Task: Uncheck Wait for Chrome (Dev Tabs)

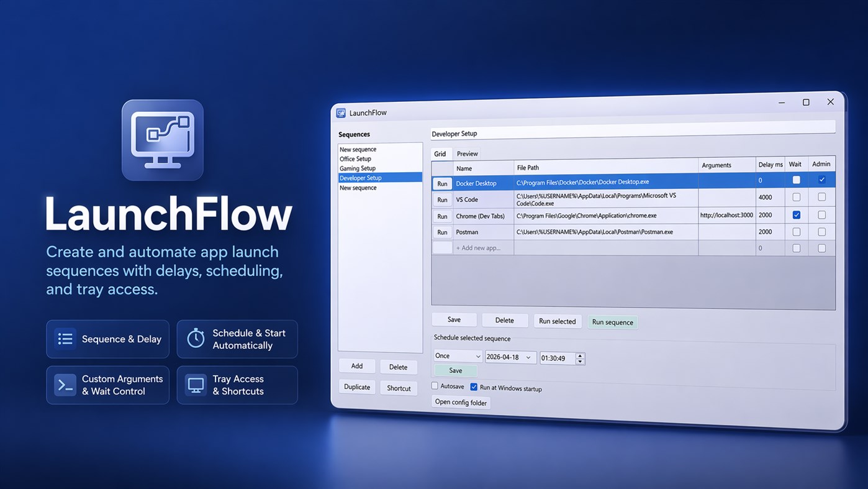Action: coord(796,215)
